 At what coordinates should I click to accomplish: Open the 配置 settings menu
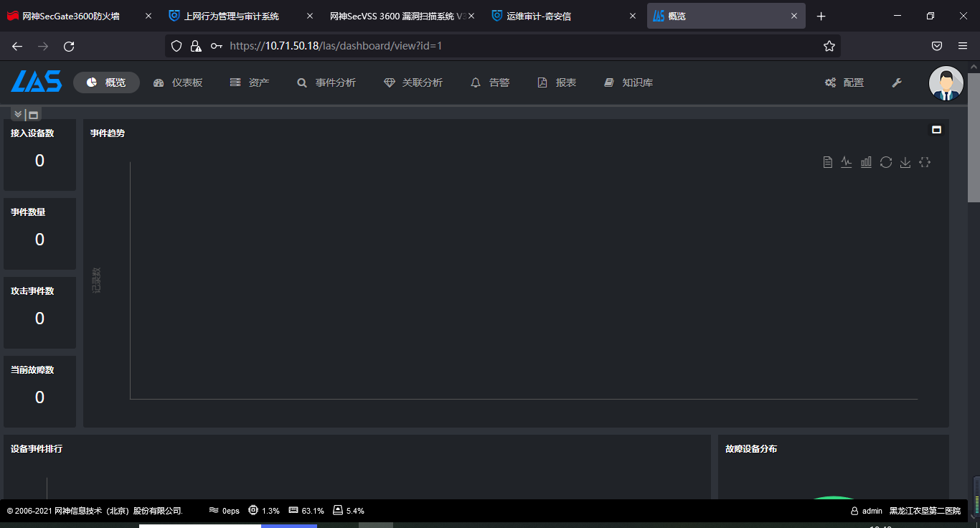pos(844,82)
